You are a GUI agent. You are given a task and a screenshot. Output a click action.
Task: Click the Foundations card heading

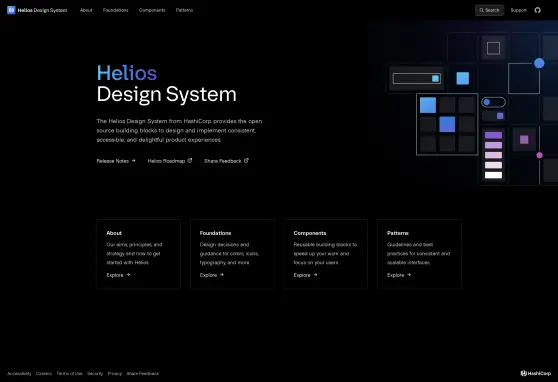click(x=215, y=233)
